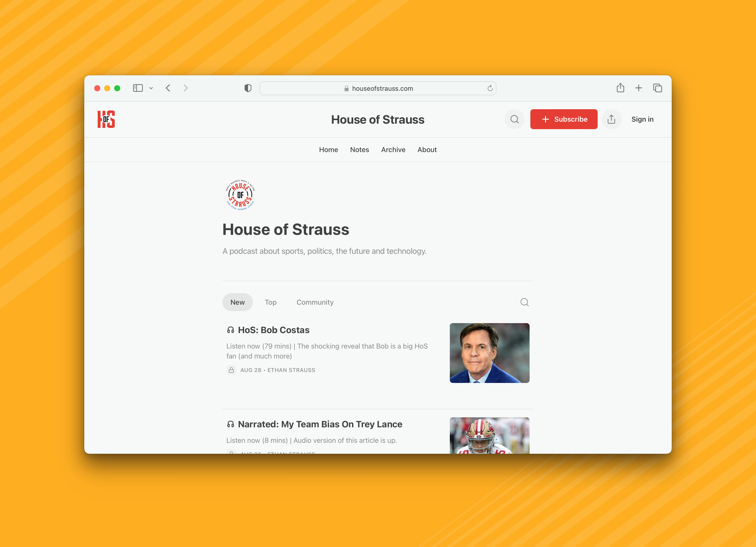Open the sidebar options dropdown chevron
This screenshot has height=547, width=756.
click(151, 88)
